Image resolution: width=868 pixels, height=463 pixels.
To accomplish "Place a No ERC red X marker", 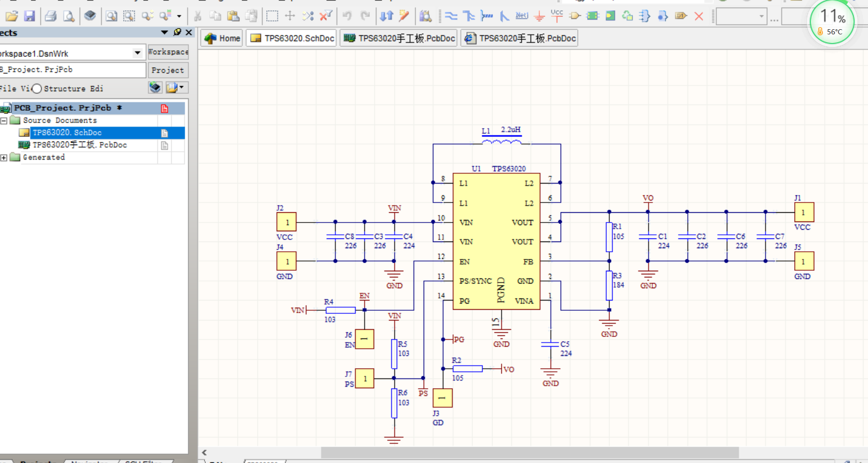I will click(x=699, y=16).
